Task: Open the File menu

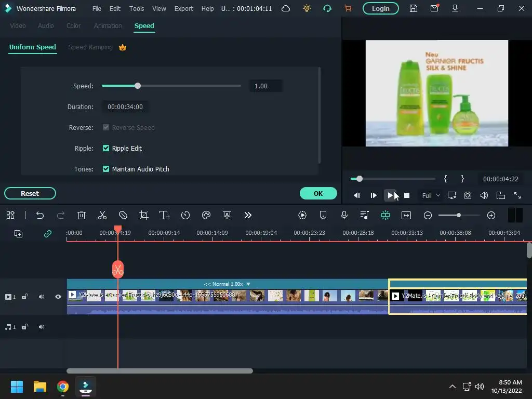Action: (97, 8)
